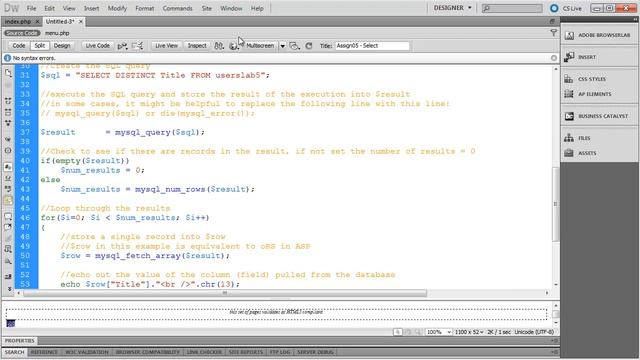Open the Recent Snippets icon
This screenshot has height=360, width=640.
coord(8,249)
